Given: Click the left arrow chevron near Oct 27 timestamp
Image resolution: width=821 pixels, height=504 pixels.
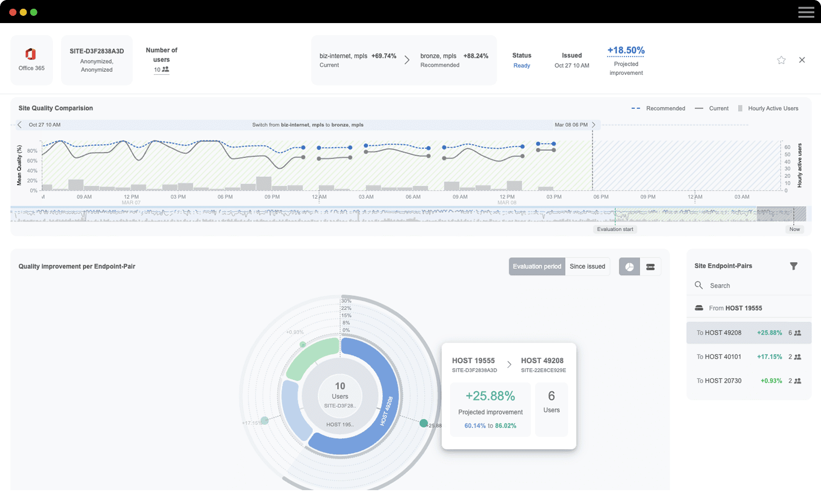Looking at the screenshot, I should (x=19, y=125).
